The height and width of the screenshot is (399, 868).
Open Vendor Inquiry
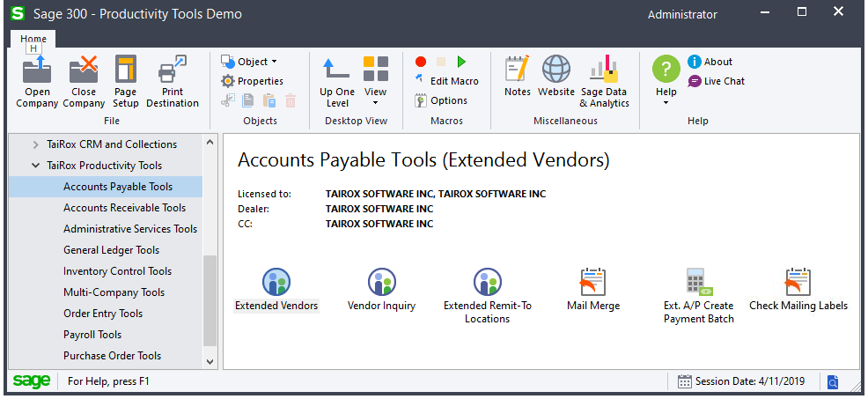(381, 290)
